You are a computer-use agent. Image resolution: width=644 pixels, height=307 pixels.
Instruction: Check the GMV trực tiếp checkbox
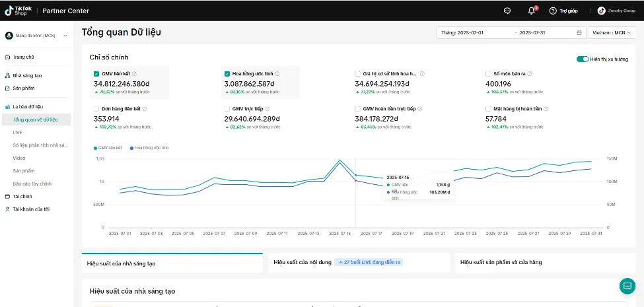tap(227, 108)
